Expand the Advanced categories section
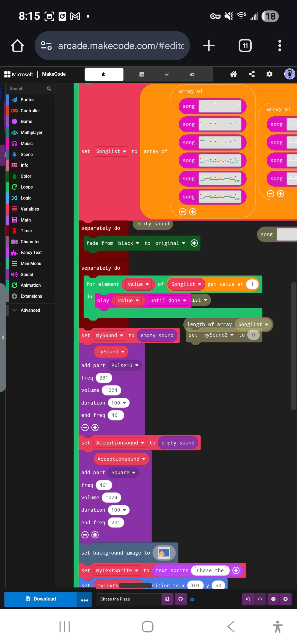 [30, 310]
